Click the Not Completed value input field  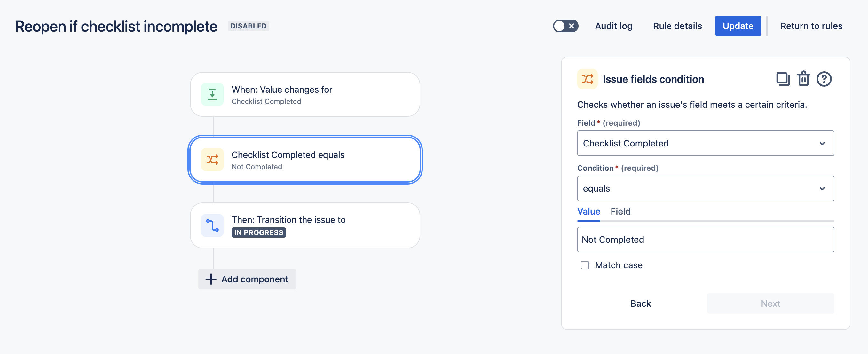click(706, 240)
